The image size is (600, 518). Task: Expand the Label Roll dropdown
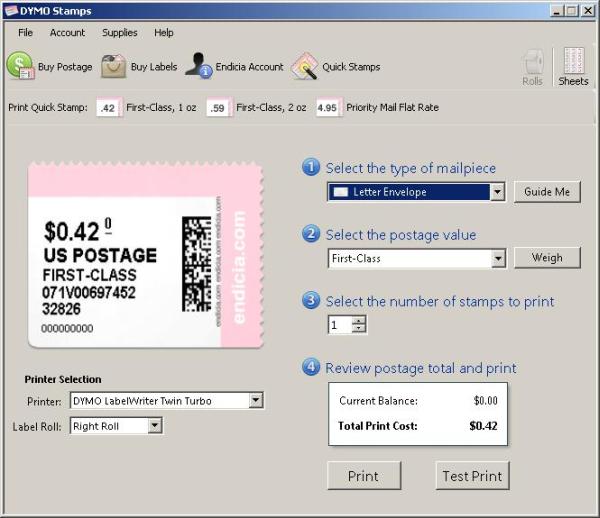155,426
